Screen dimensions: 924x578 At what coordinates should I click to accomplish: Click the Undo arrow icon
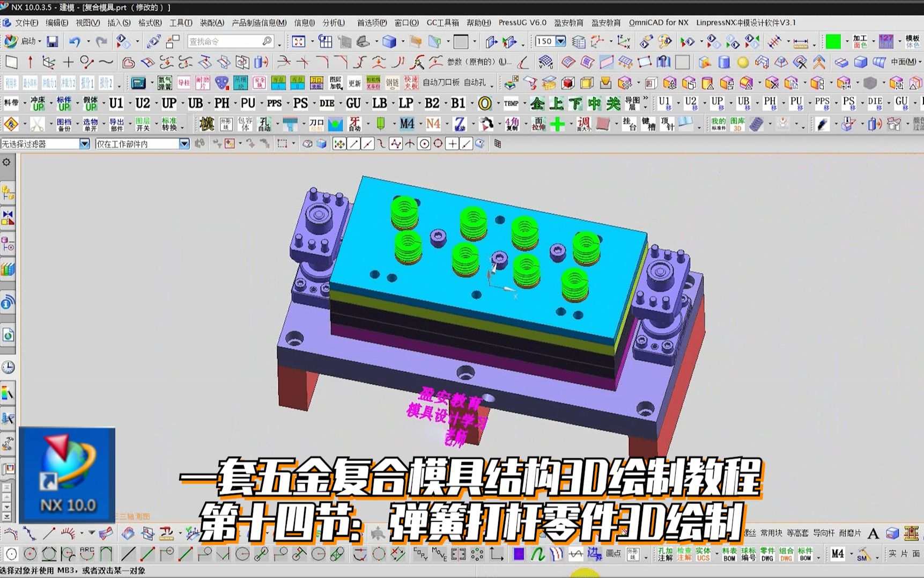[x=75, y=41]
